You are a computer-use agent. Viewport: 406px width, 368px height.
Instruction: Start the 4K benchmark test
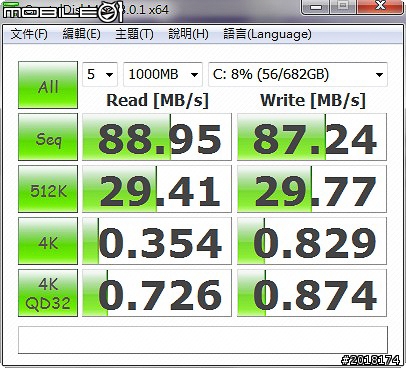click(x=48, y=241)
